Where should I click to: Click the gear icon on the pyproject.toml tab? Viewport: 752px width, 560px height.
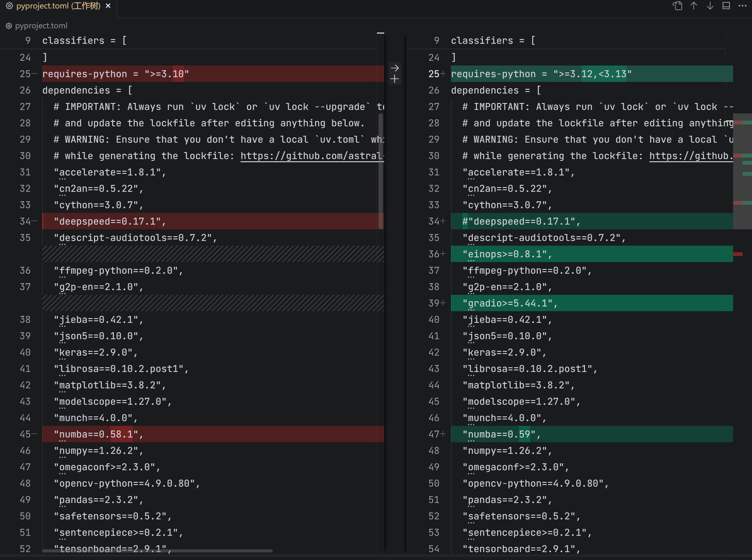(x=9, y=6)
